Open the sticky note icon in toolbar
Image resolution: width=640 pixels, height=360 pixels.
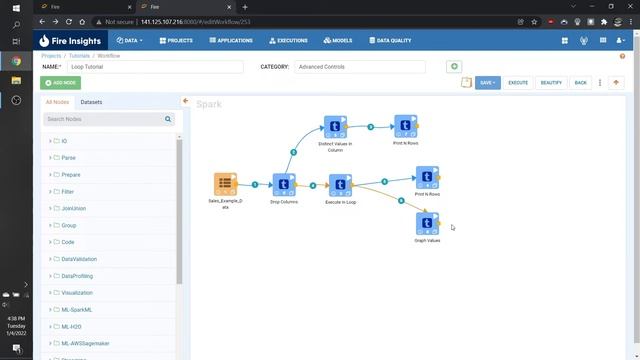pyautogui.click(x=466, y=82)
